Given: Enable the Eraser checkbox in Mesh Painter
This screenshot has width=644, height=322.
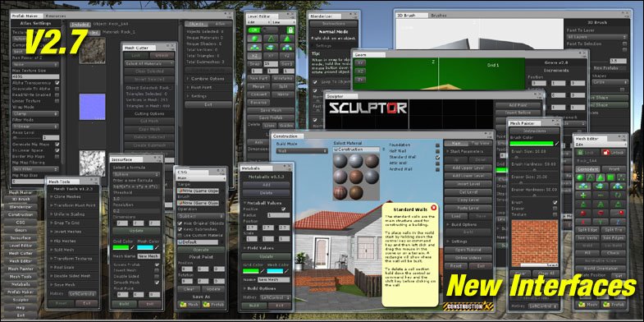Looking at the screenshot, I should pos(555,209).
